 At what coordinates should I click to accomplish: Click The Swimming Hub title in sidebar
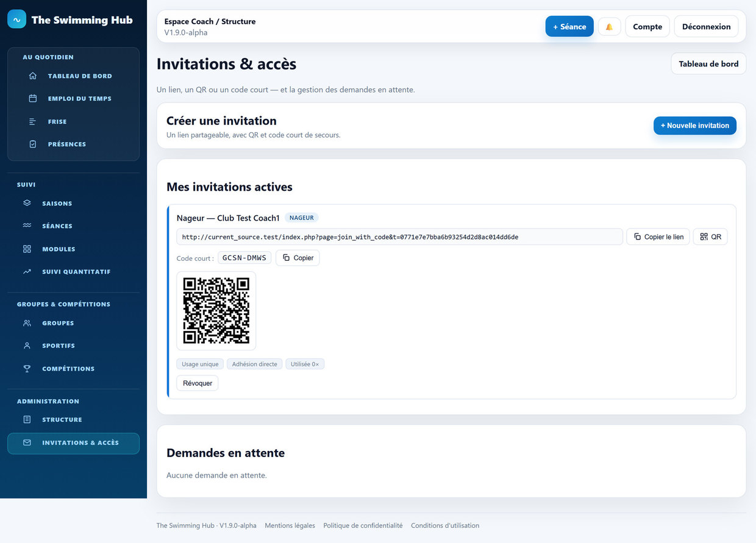(82, 20)
